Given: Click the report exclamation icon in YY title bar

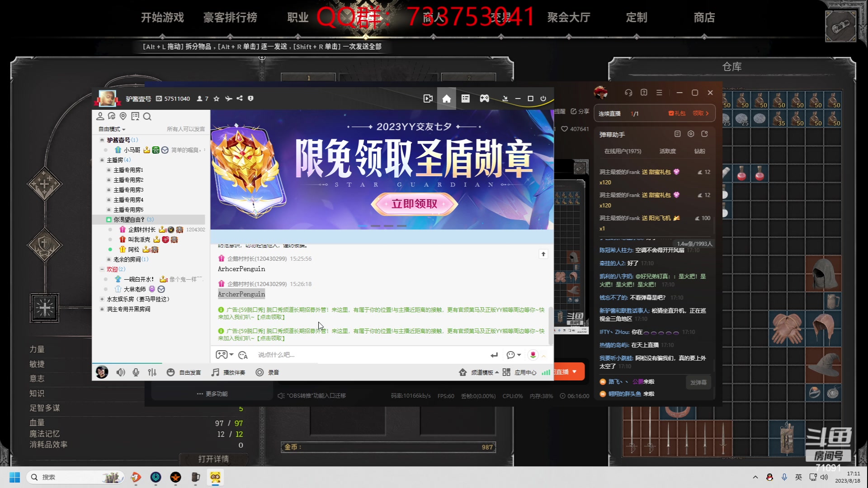Looking at the screenshot, I should point(250,99).
